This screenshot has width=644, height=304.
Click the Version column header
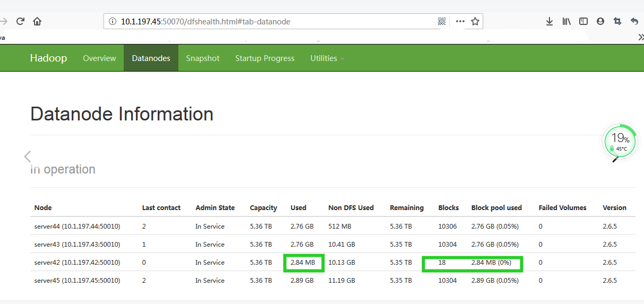click(x=614, y=207)
